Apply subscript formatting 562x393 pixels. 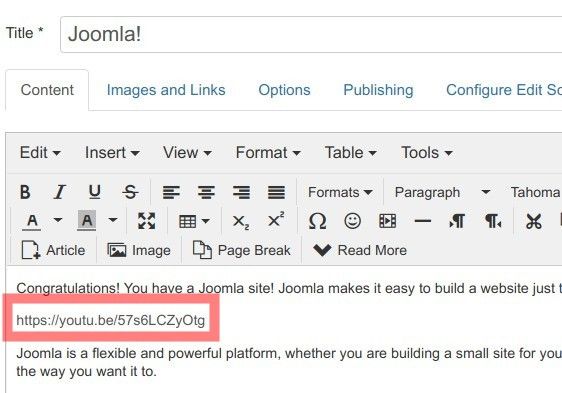tap(240, 222)
